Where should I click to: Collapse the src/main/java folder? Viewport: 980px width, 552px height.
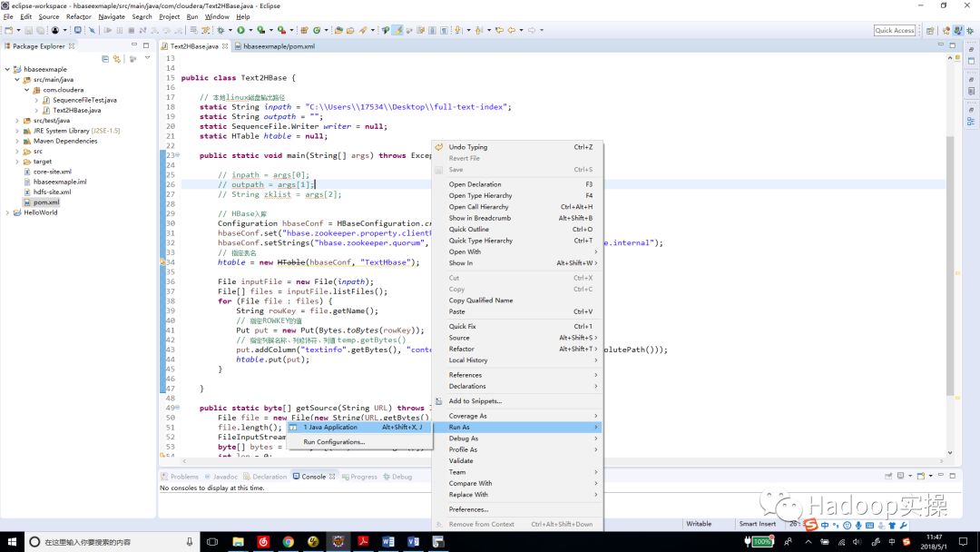click(x=17, y=79)
